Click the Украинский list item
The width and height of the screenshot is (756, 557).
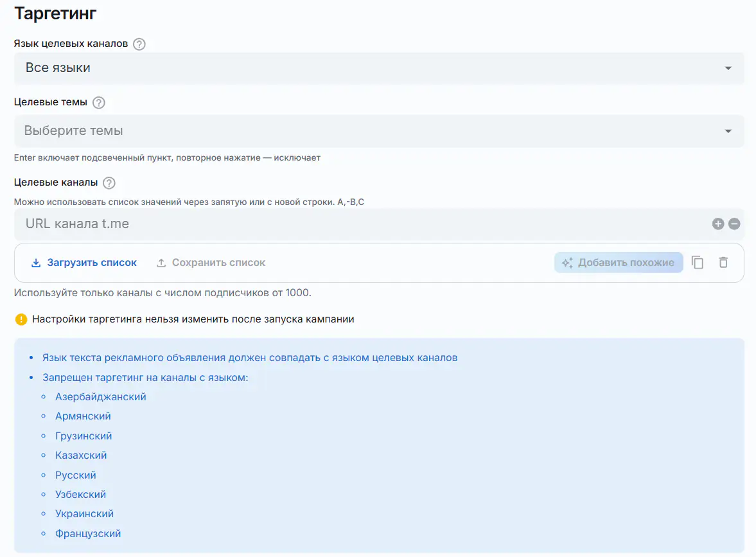tap(84, 513)
